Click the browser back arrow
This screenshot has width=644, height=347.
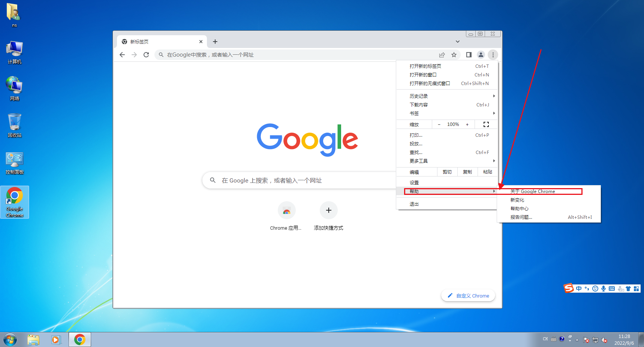click(x=122, y=55)
